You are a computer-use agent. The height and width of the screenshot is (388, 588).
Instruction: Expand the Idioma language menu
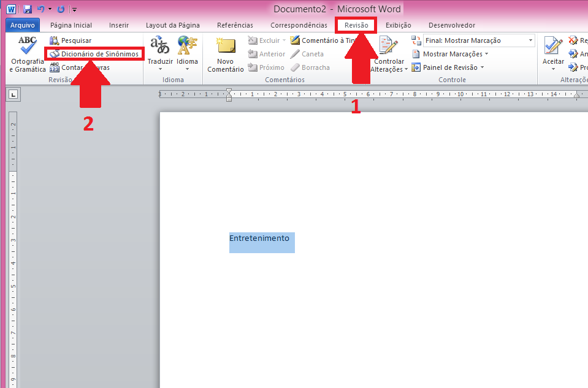tap(187, 54)
